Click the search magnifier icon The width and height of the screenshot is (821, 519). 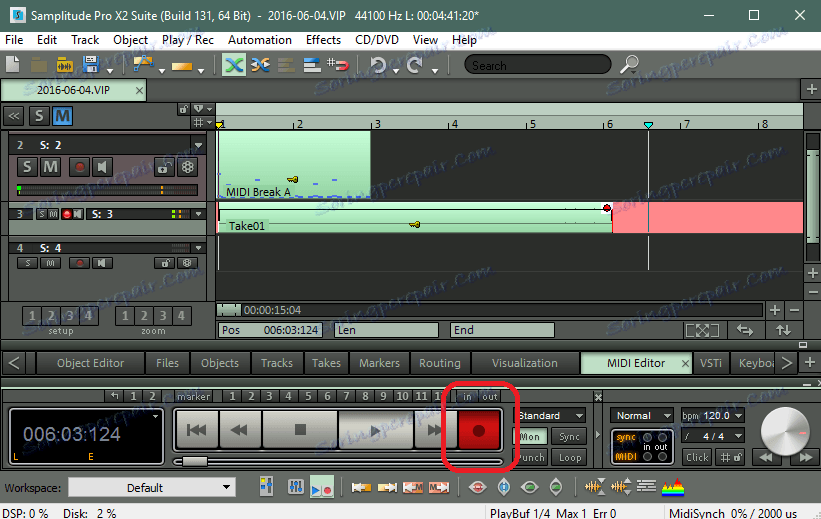point(629,64)
